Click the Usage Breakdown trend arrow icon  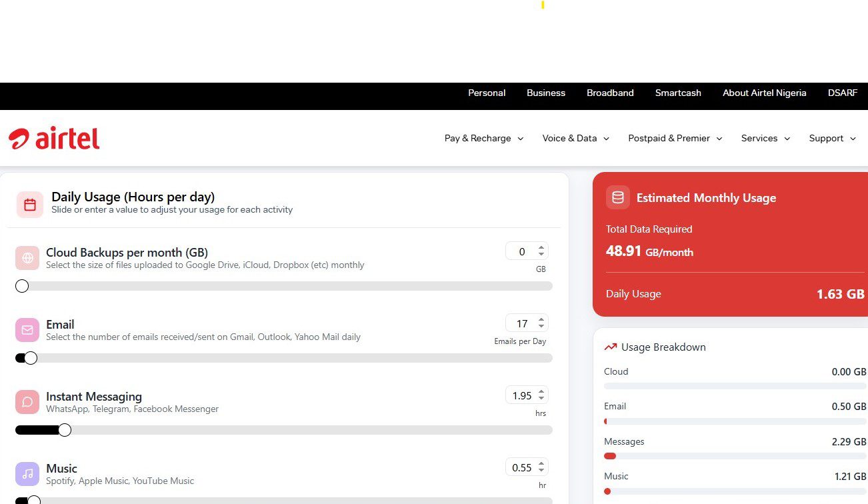coord(610,347)
